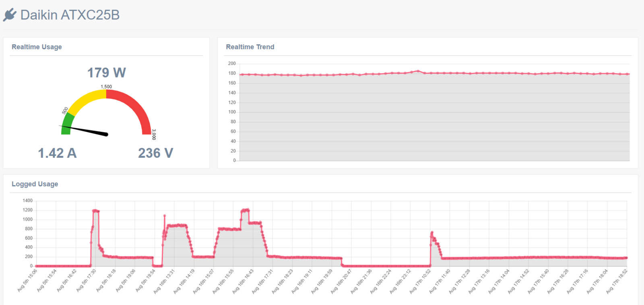
Task: Click the peak point on Realtime Trend line
Action: click(418, 71)
